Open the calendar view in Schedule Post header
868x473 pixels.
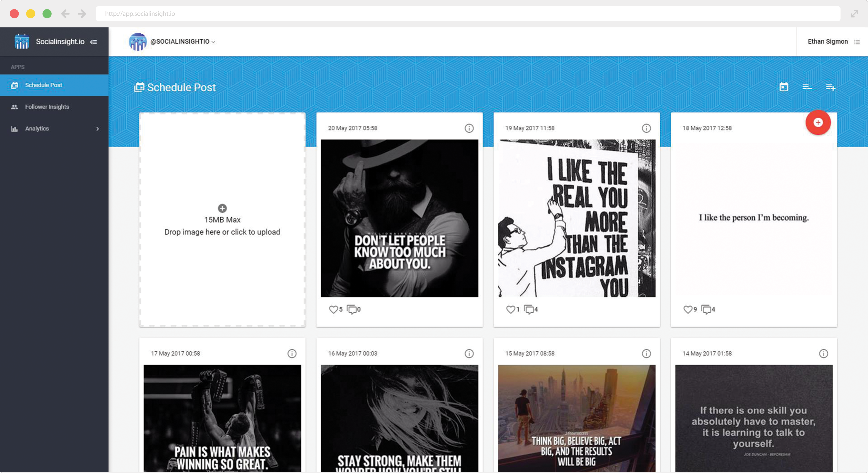tap(784, 87)
